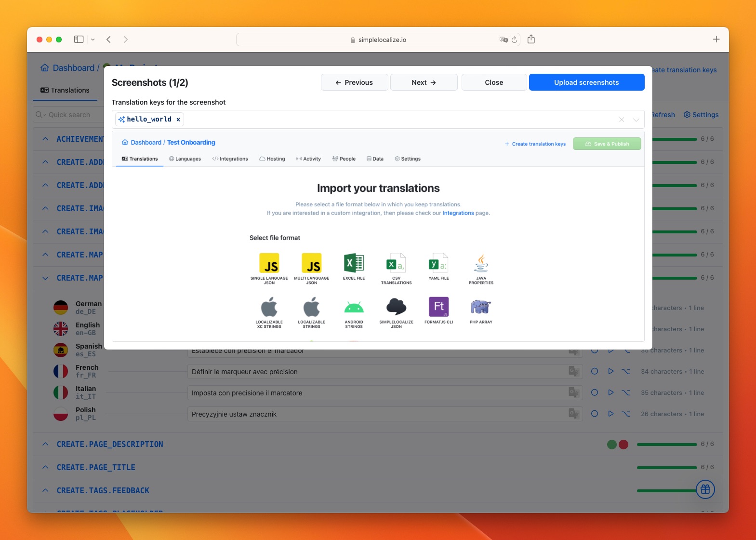Click play icon on French translation row
Screen dimensions: 756x540
[x=610, y=371]
